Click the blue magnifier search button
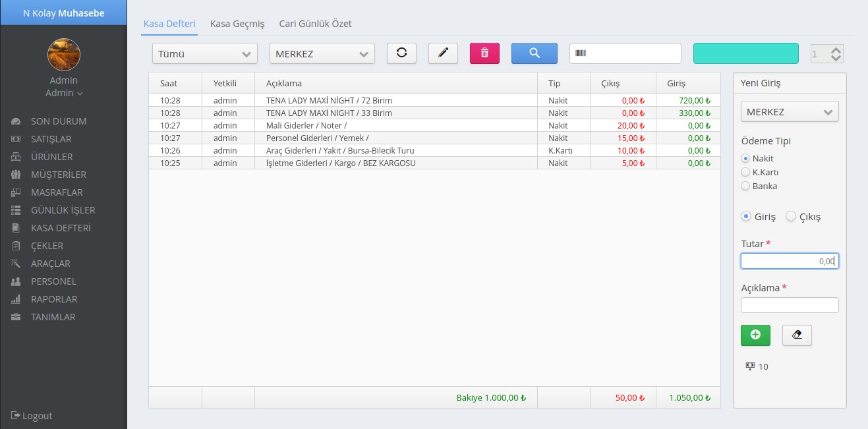The image size is (868, 429). [x=534, y=53]
